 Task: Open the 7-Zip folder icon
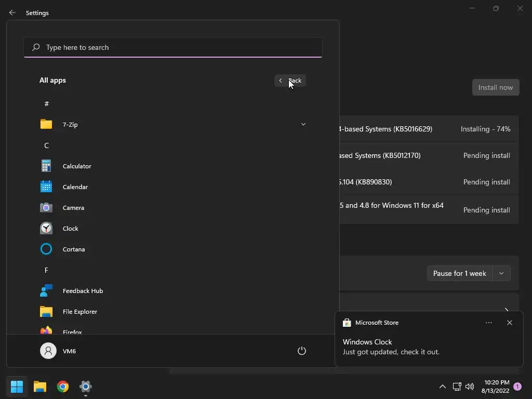[46, 124]
